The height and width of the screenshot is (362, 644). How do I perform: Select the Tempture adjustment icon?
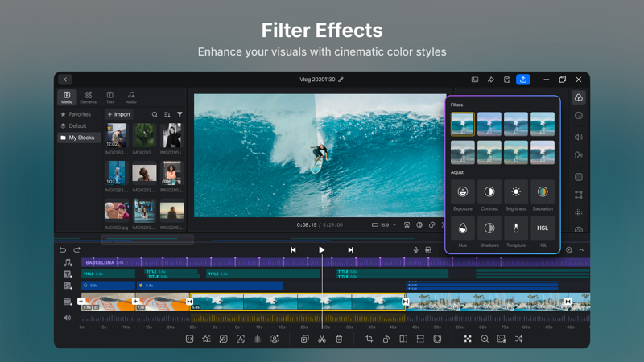coord(516,228)
